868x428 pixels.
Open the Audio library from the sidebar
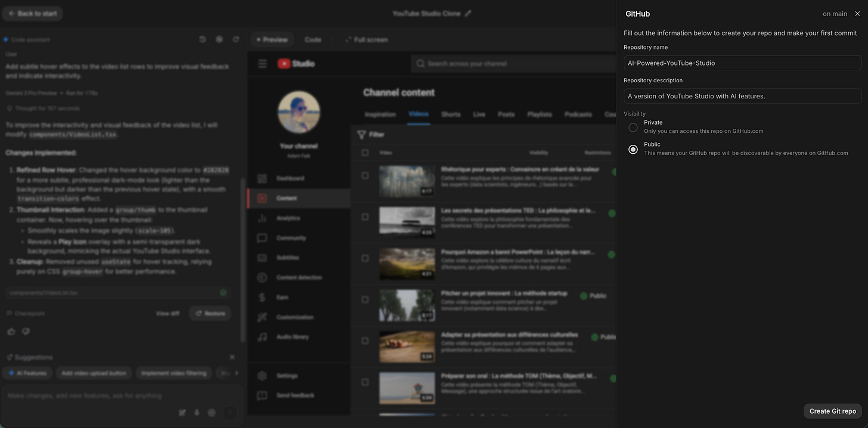[262, 337]
